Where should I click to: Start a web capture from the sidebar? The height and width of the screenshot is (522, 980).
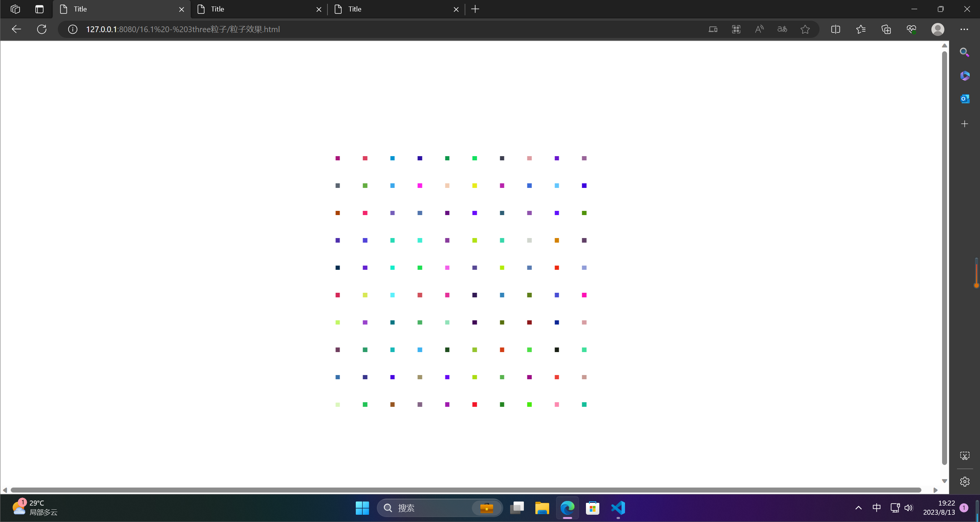964,455
